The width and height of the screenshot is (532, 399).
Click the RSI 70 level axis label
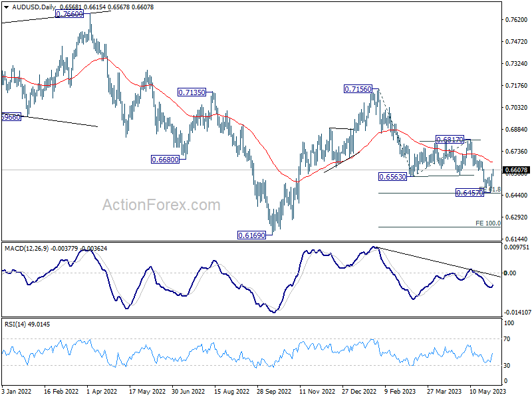tap(507, 339)
